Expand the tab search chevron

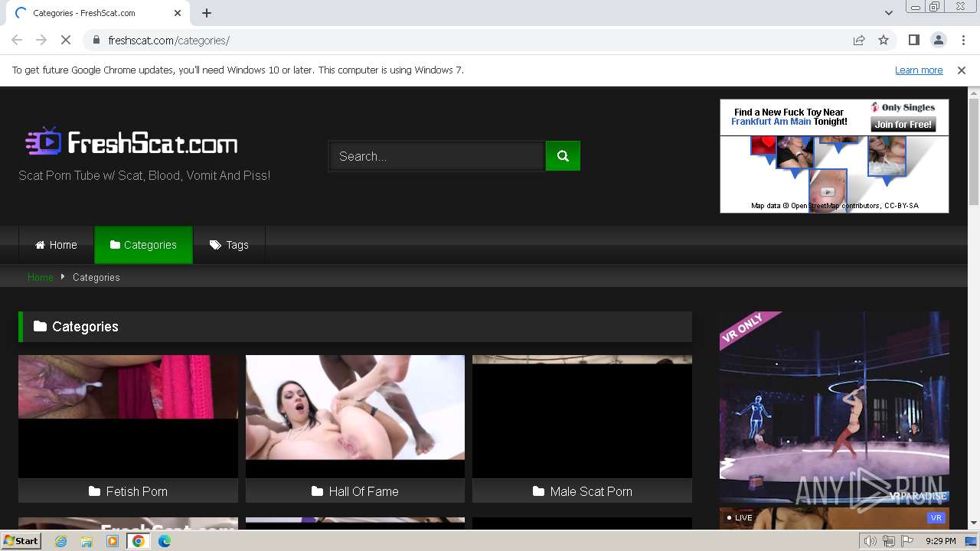pos(888,12)
